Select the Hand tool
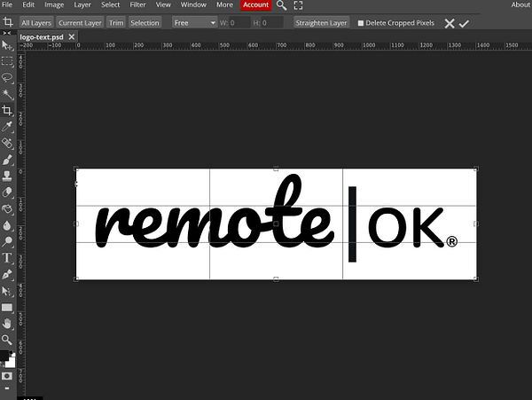The width and height of the screenshot is (532, 400). click(x=6, y=324)
